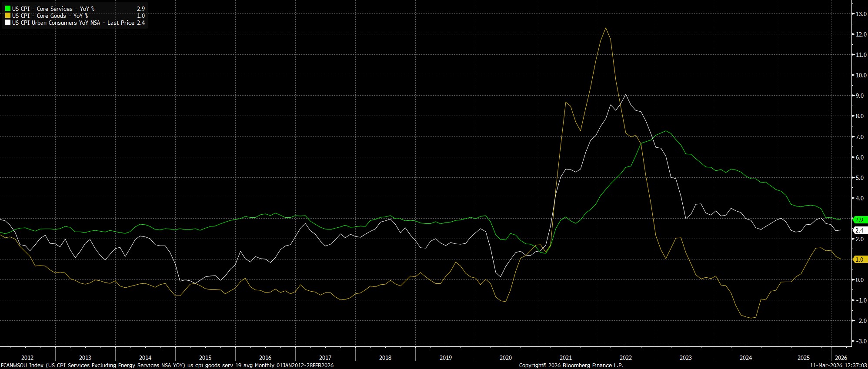Screen dimensions: 868x369
Task: Select the 'US CPI - Core Goods' legend label
Action: pos(50,16)
